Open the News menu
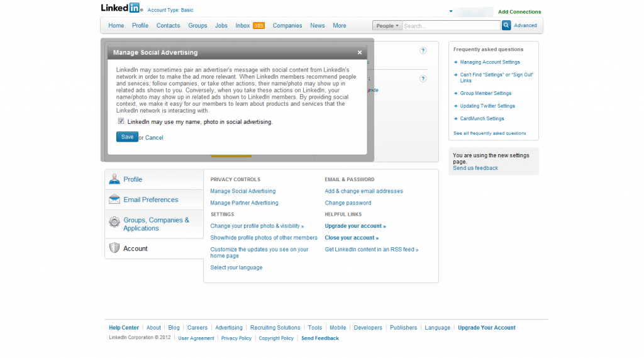 click(317, 26)
